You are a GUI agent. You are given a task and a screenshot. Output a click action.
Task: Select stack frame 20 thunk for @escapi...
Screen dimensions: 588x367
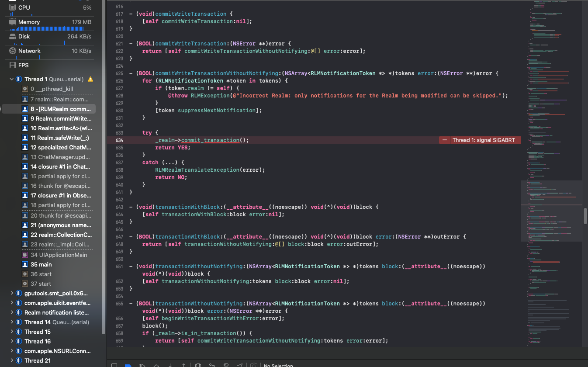pos(49,215)
